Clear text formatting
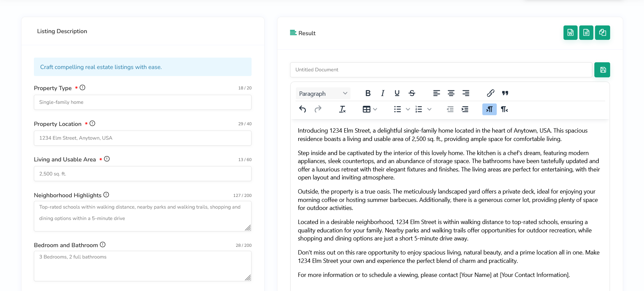The width and height of the screenshot is (644, 291). point(342,110)
